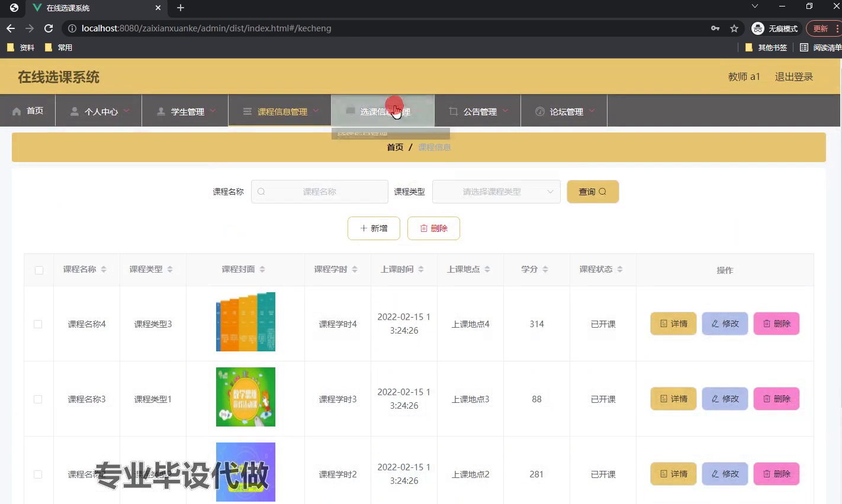This screenshot has height=504, width=842.
Task: Click the 查询 search button
Action: pyautogui.click(x=593, y=192)
